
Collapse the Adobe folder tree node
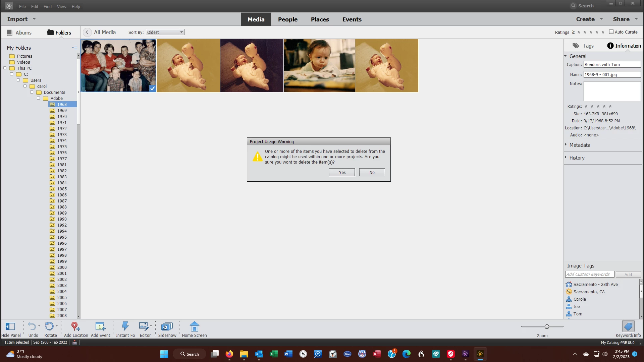point(38,98)
